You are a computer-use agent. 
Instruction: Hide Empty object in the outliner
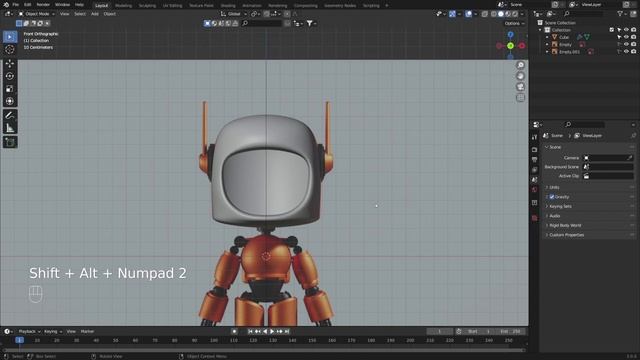[x=626, y=44]
